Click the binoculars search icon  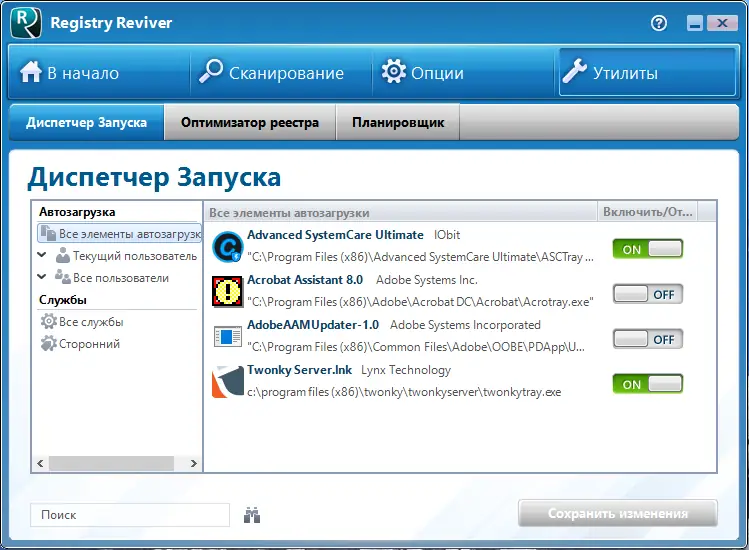252,515
